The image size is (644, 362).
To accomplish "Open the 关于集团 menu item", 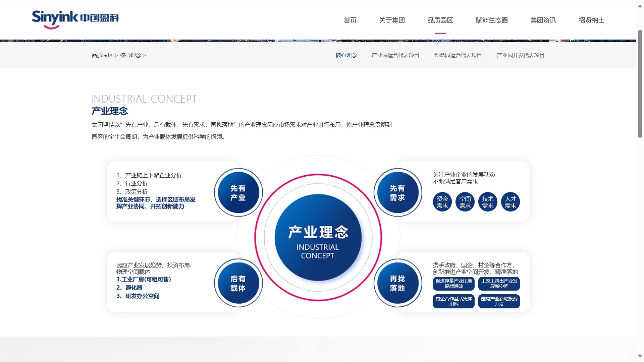I will (392, 20).
